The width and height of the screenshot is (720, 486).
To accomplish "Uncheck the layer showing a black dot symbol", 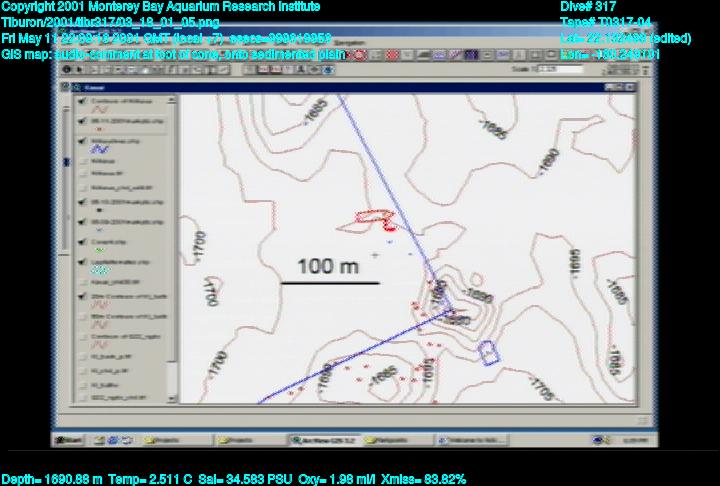I will (x=83, y=202).
